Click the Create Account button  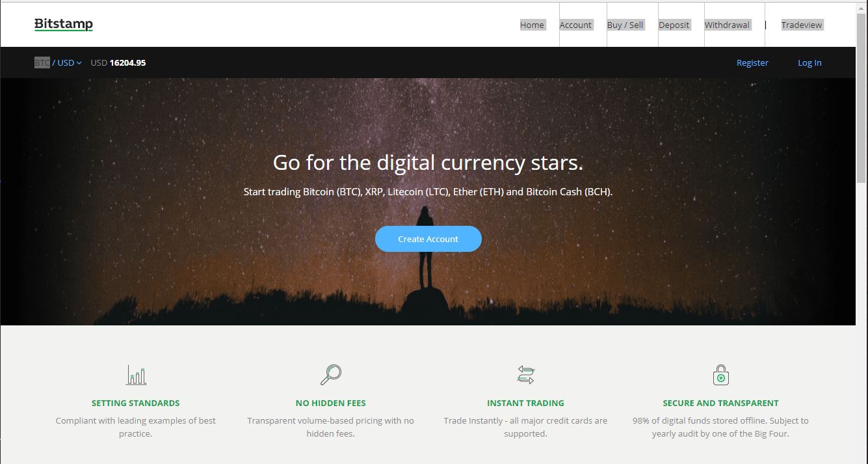coord(428,239)
